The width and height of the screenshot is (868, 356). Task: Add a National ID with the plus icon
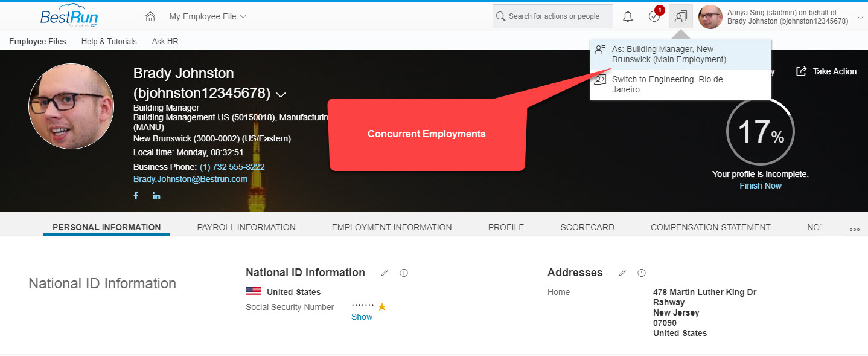coord(404,273)
